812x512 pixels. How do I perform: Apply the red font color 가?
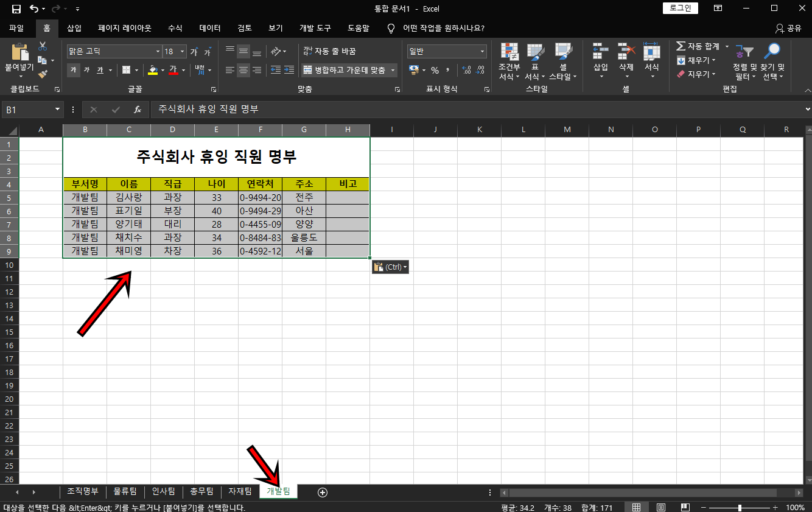coord(173,70)
